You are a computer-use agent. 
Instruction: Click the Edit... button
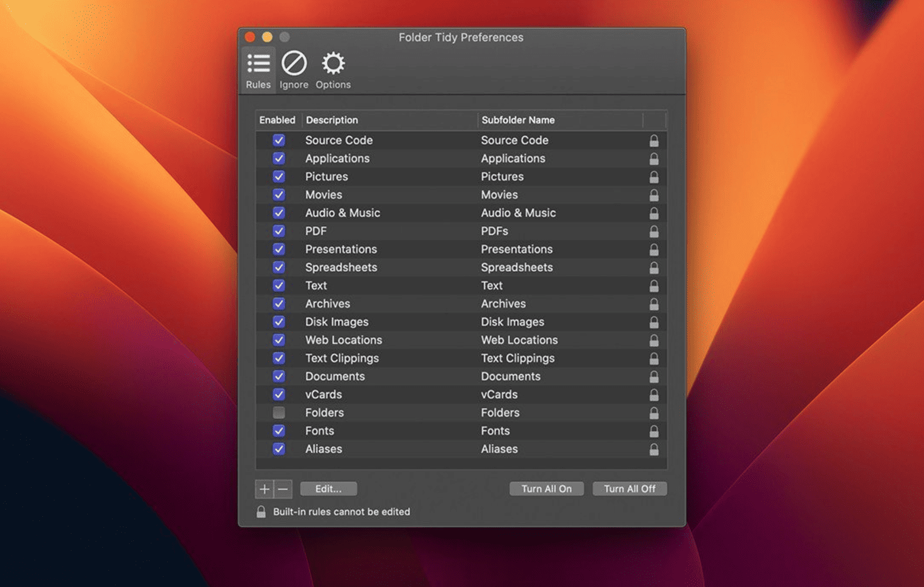[x=328, y=489]
